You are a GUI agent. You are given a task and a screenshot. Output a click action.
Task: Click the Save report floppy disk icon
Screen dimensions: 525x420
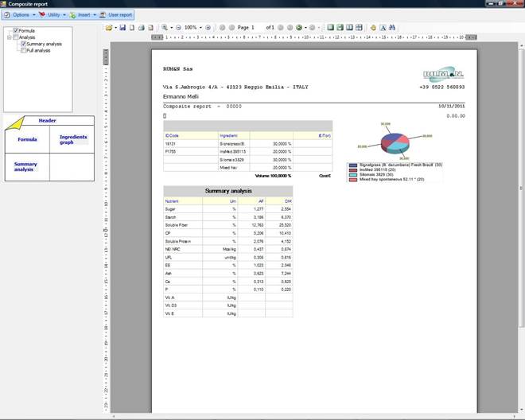[122, 28]
